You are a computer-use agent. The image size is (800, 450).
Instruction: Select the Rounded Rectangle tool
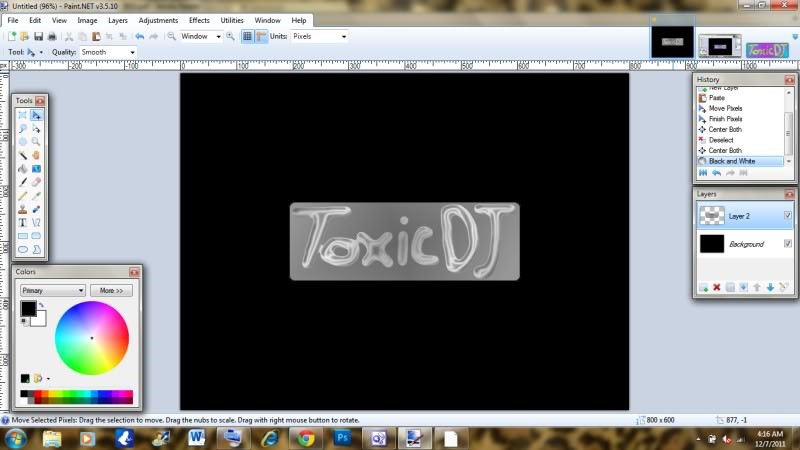36,236
